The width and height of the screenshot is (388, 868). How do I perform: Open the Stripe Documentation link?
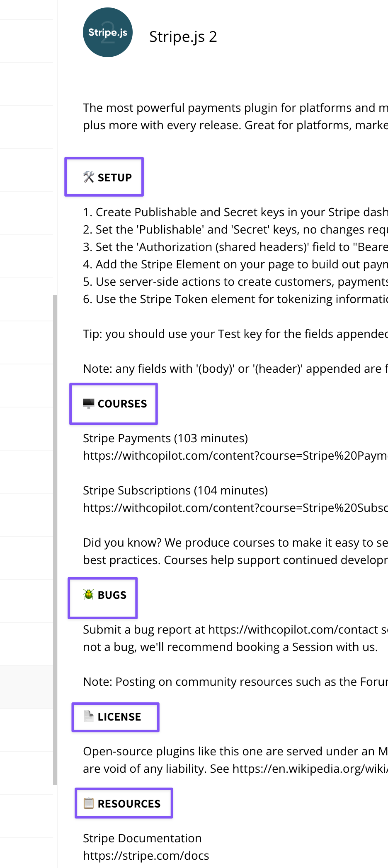click(146, 856)
